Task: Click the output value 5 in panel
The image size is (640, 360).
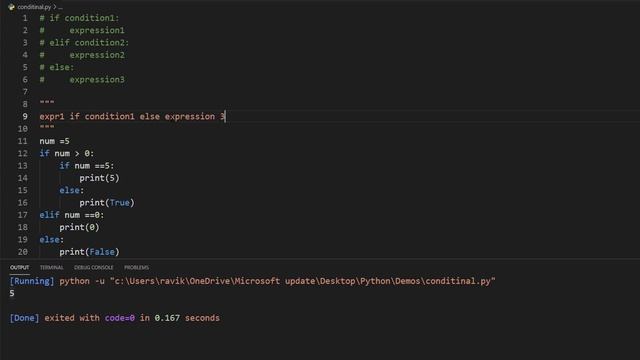Action: [12, 293]
